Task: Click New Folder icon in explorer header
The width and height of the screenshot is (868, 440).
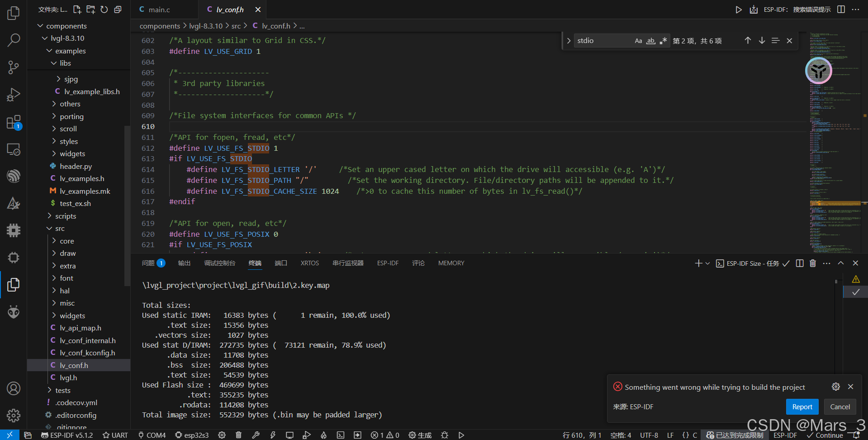Action: pos(90,10)
